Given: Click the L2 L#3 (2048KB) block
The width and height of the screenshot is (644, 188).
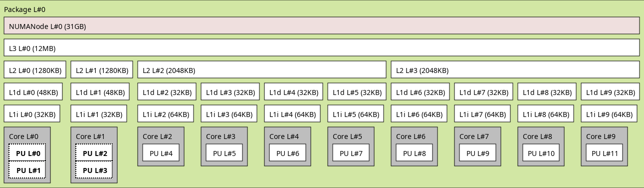Looking at the screenshot, I should coord(515,70).
